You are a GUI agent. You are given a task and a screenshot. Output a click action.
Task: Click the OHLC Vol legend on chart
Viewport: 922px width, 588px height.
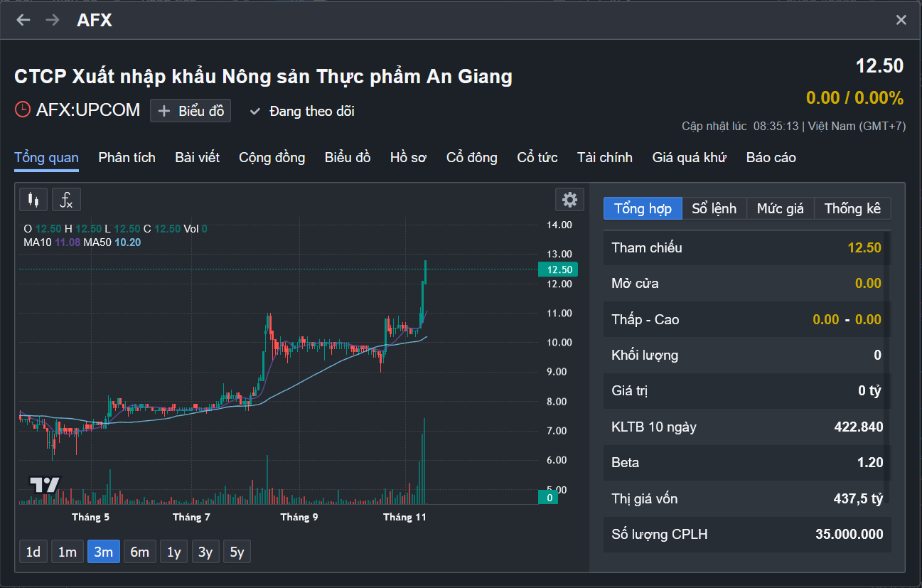[115, 229]
